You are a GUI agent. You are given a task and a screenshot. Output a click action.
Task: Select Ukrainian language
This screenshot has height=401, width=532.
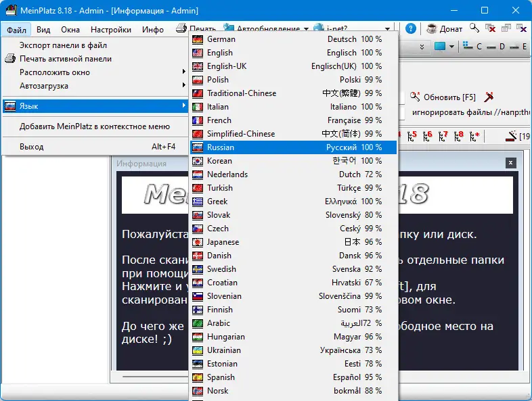(293, 350)
